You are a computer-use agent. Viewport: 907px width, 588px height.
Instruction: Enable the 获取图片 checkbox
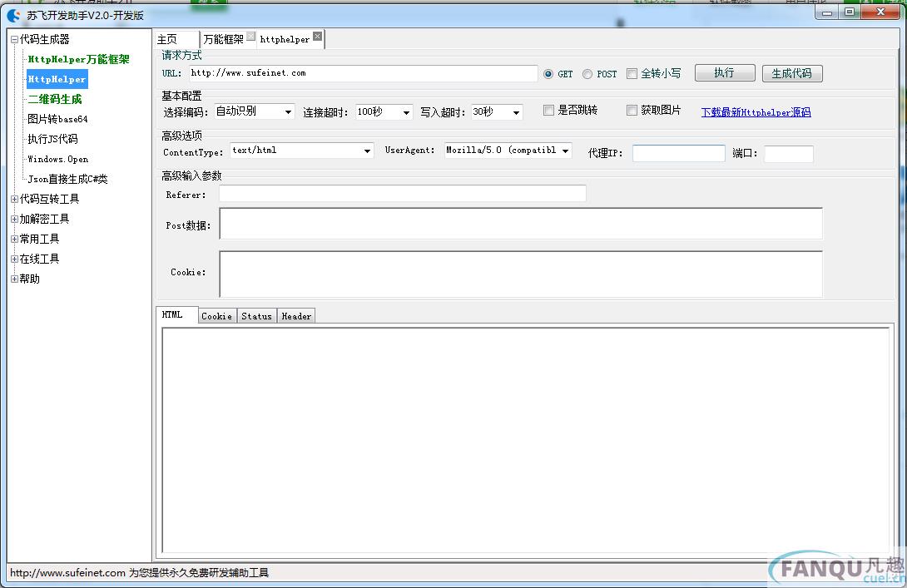[632, 110]
